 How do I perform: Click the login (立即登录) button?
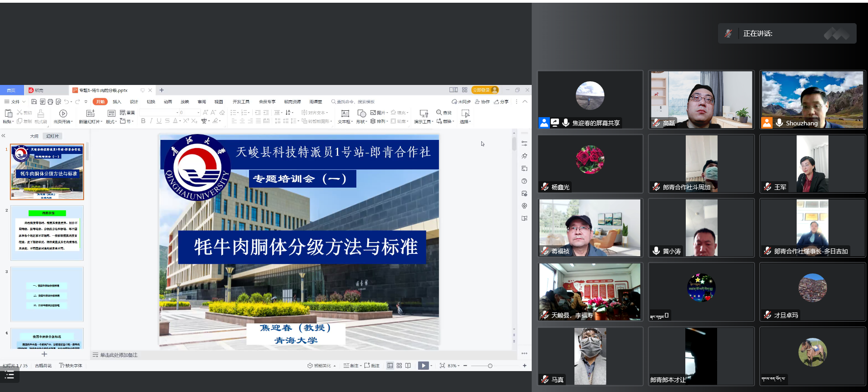tap(485, 90)
